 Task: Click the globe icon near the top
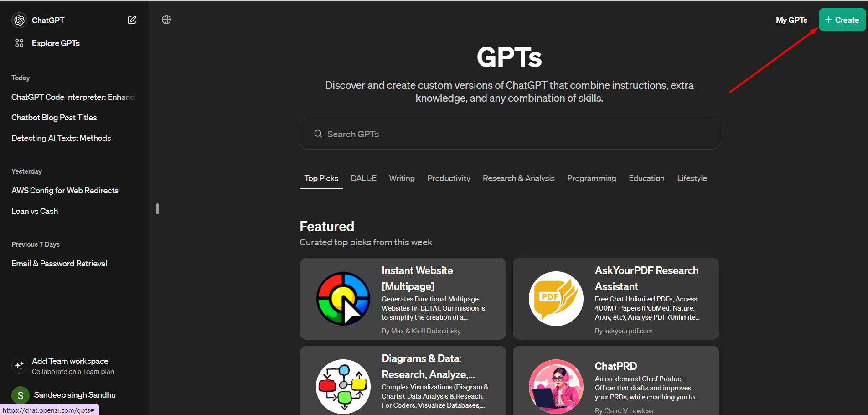(x=166, y=20)
